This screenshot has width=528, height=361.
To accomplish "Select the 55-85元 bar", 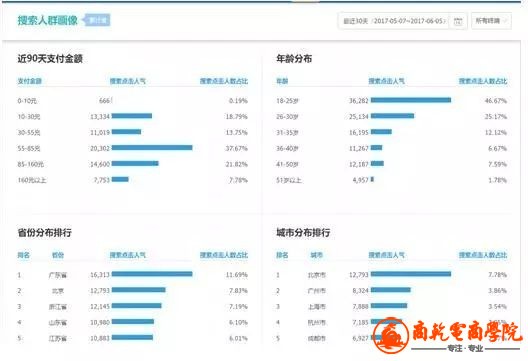I will click(152, 147).
